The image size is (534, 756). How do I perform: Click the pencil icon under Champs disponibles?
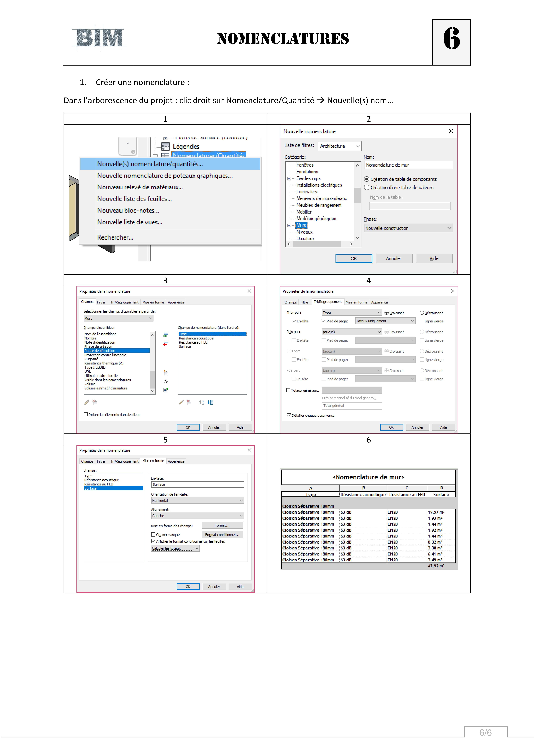point(87,402)
